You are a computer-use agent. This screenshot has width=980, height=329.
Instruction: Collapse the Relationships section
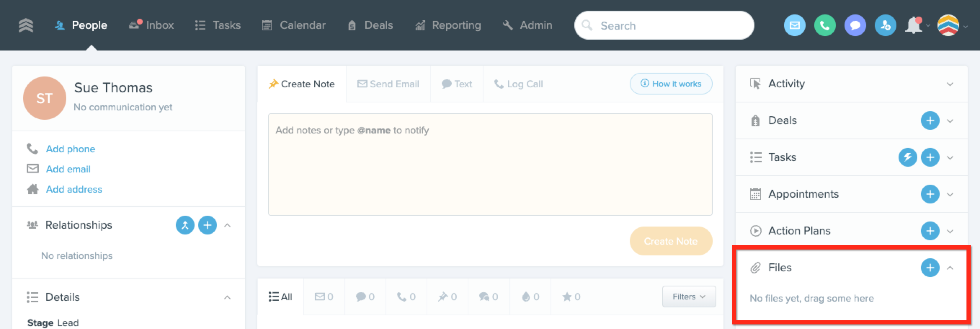(227, 225)
